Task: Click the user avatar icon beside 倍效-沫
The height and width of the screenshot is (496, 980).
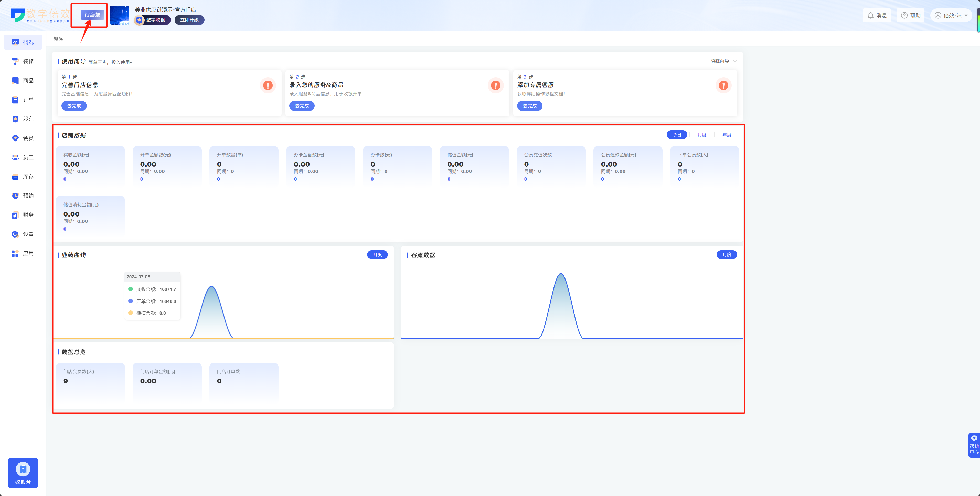Action: [938, 16]
